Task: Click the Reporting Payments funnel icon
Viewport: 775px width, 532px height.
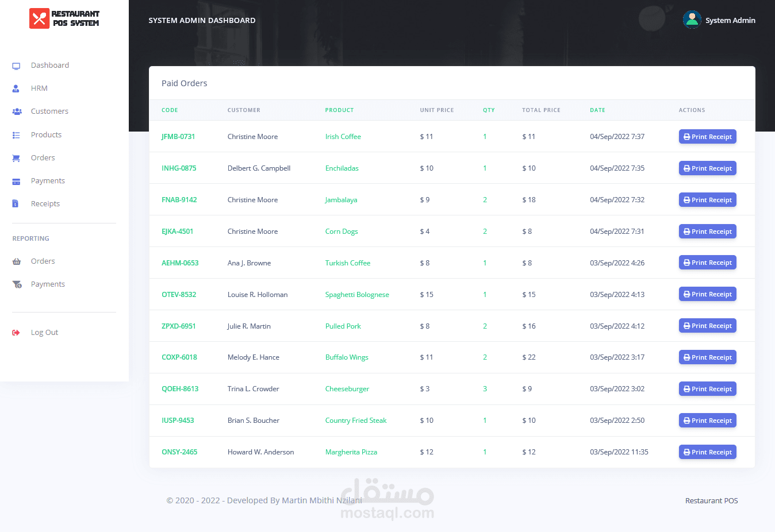Action: pos(17,284)
